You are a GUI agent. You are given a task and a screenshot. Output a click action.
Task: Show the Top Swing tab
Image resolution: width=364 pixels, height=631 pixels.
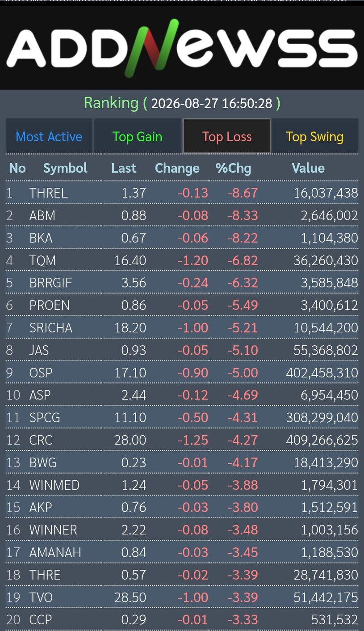[x=315, y=136]
